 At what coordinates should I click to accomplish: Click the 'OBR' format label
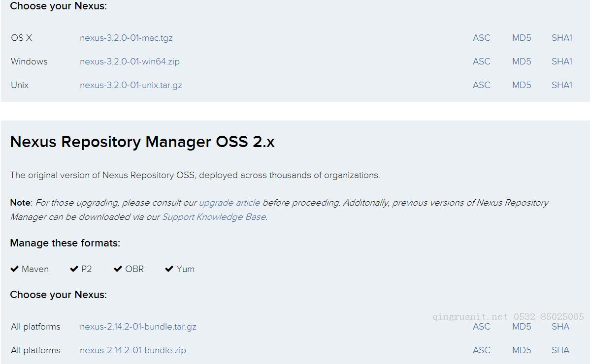[x=134, y=270]
